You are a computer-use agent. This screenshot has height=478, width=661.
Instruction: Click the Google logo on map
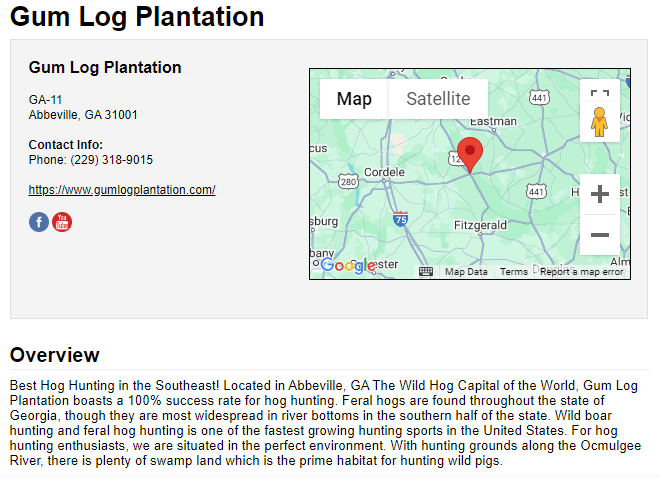347,266
